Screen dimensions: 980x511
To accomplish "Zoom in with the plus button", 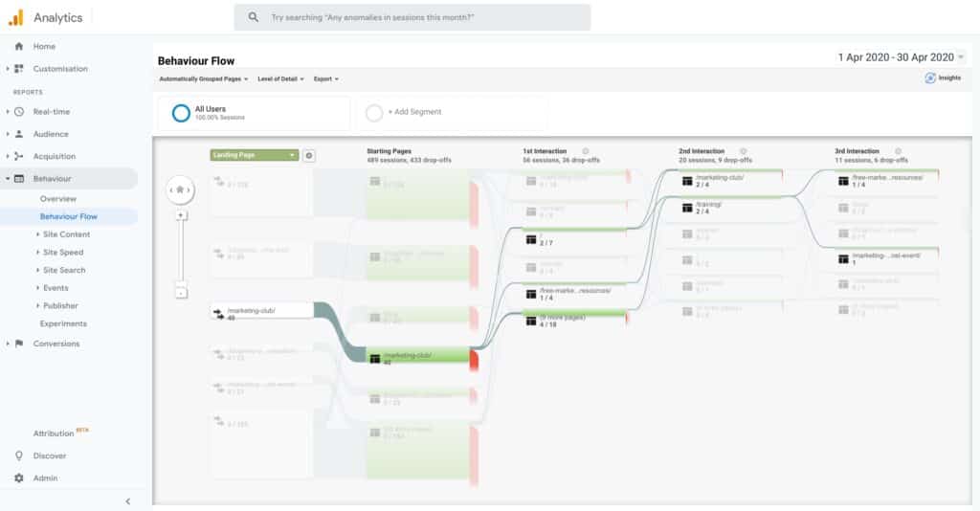I will pos(181,215).
